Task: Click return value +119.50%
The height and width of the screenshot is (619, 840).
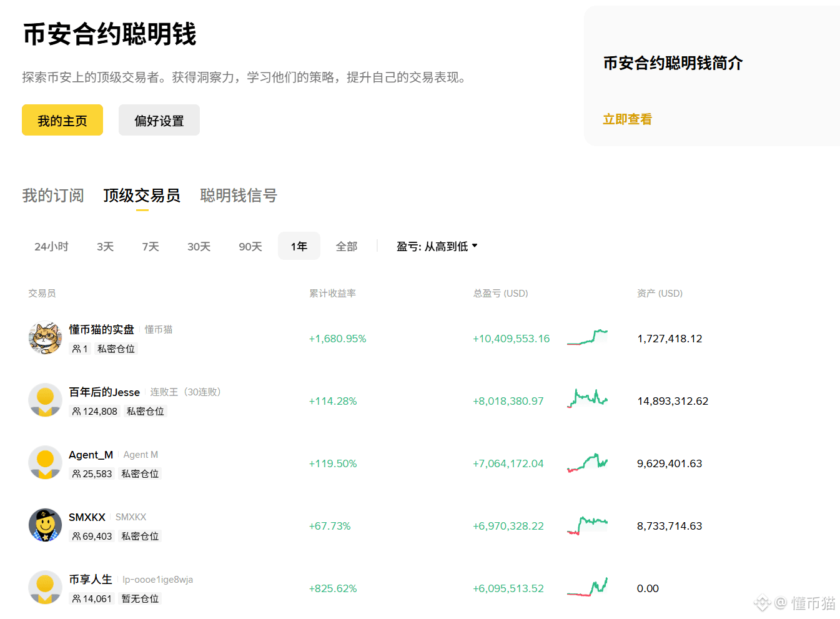Action: 333,463
